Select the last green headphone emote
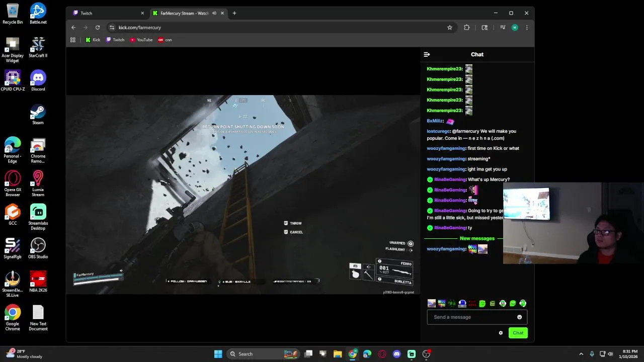 tap(523, 303)
